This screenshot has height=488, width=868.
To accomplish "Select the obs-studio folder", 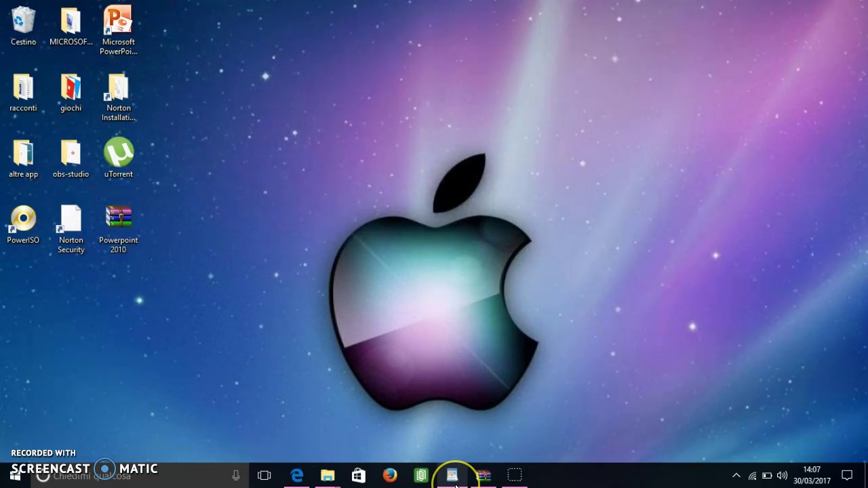I will (71, 159).
